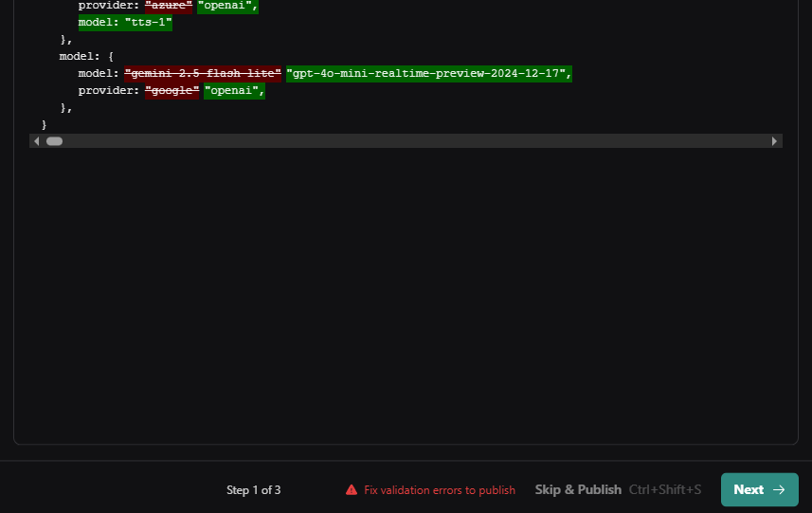812x513 pixels.
Task: Click the removed "gemini-2.5-flash-lite" value
Action: (203, 74)
